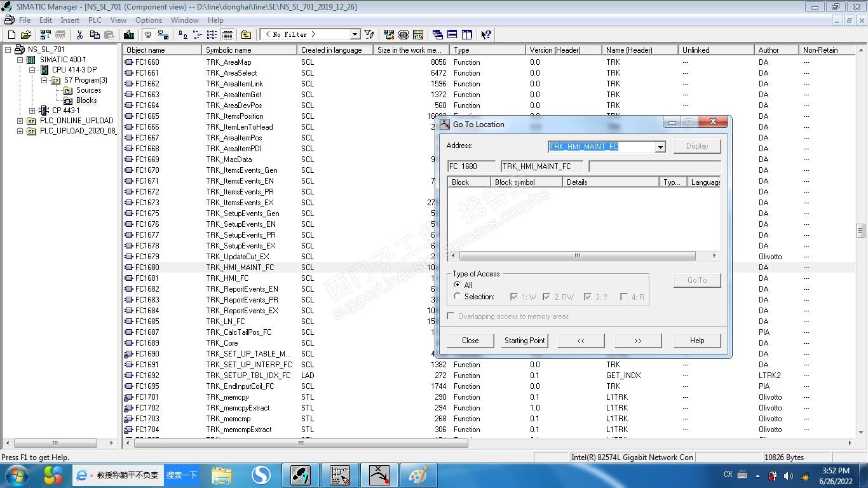Open the Windows Start menu
The image size is (868, 488).
pyautogui.click(x=17, y=475)
